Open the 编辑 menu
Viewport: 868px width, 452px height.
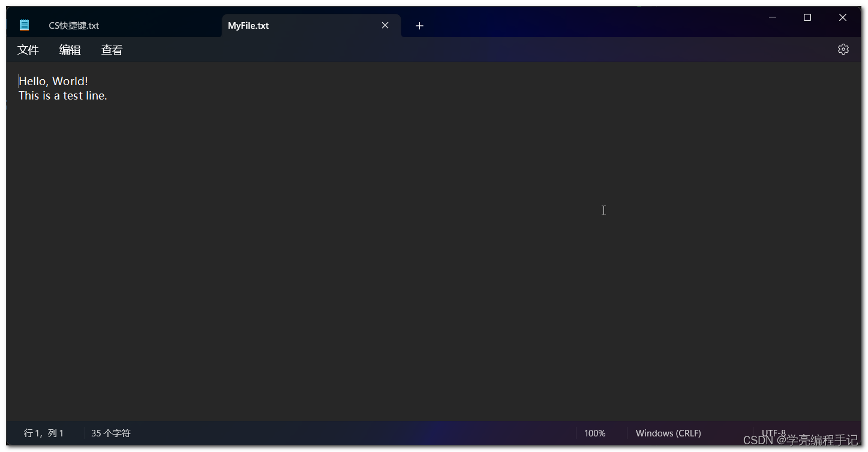pyautogui.click(x=70, y=50)
